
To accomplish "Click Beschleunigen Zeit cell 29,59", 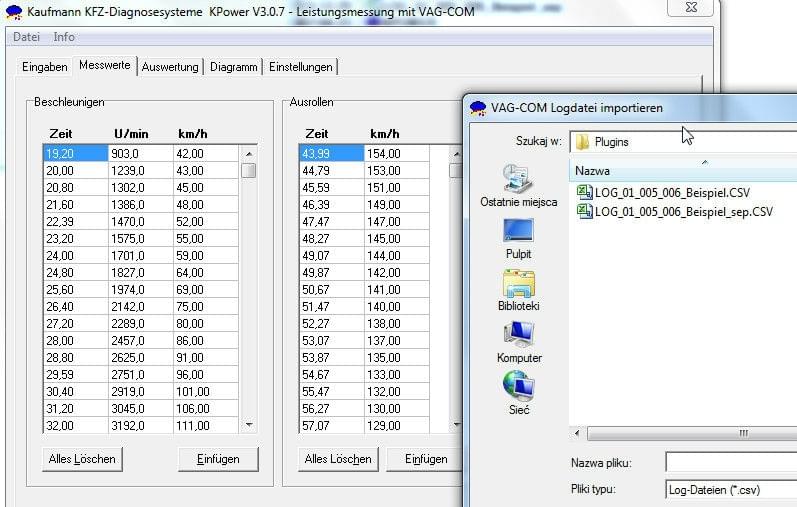I will click(x=76, y=375).
